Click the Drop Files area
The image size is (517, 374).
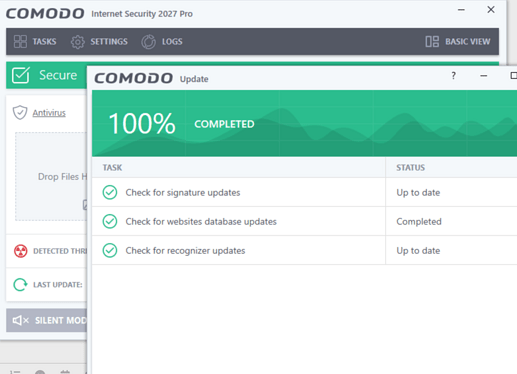tap(51, 176)
